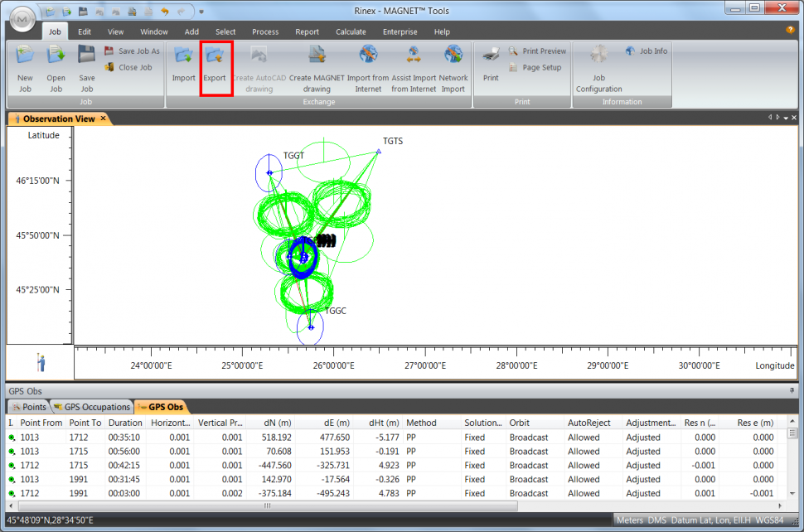Open Job Info from the ribbon
The width and height of the screenshot is (804, 532).
[647, 51]
